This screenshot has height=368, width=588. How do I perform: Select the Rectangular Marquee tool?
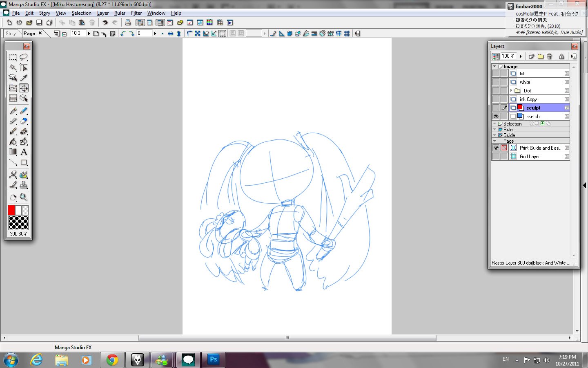[13, 57]
